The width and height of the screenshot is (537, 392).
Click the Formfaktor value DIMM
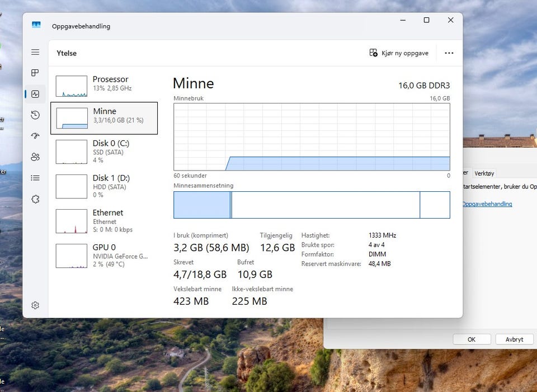[377, 254]
